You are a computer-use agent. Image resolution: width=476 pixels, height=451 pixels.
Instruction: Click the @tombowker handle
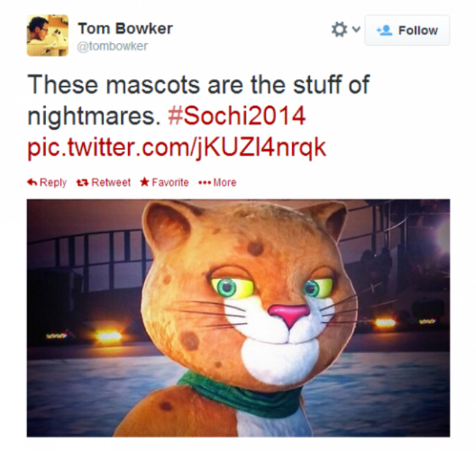[x=112, y=46]
